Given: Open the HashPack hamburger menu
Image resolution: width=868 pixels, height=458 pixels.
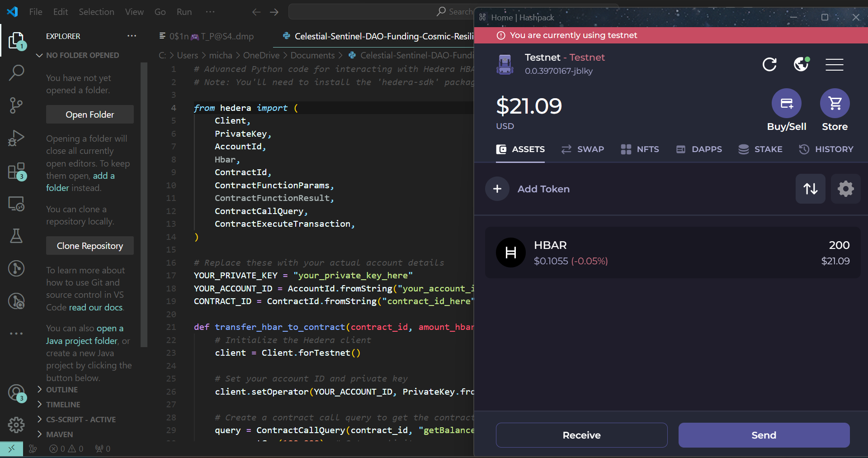Looking at the screenshot, I should [x=834, y=64].
